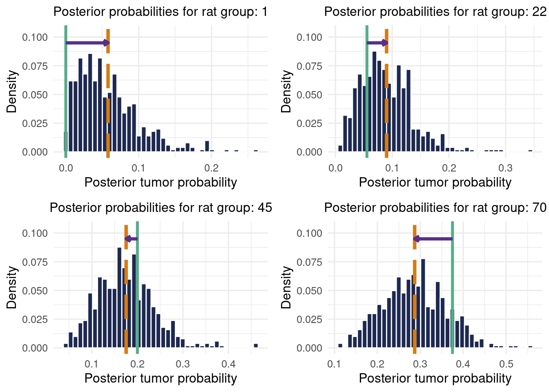Click the title 'Posterior probabilities for rat group: 1'
Viewport: 549px width, 392px height.
point(161,12)
